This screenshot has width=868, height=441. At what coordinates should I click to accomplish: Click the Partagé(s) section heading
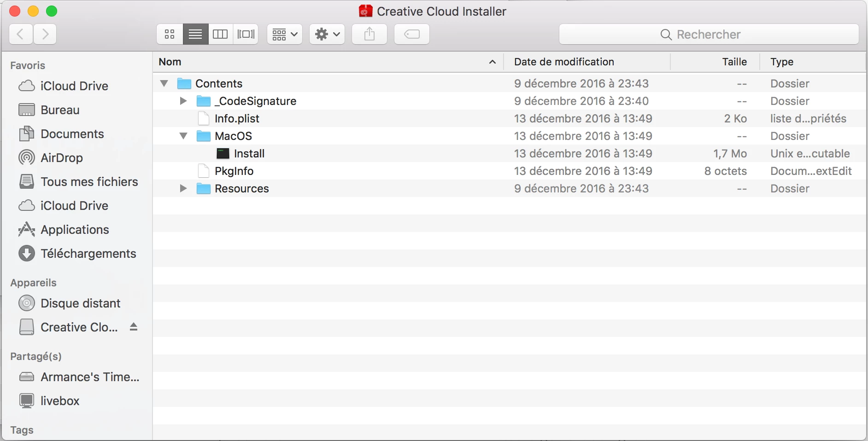tap(36, 356)
